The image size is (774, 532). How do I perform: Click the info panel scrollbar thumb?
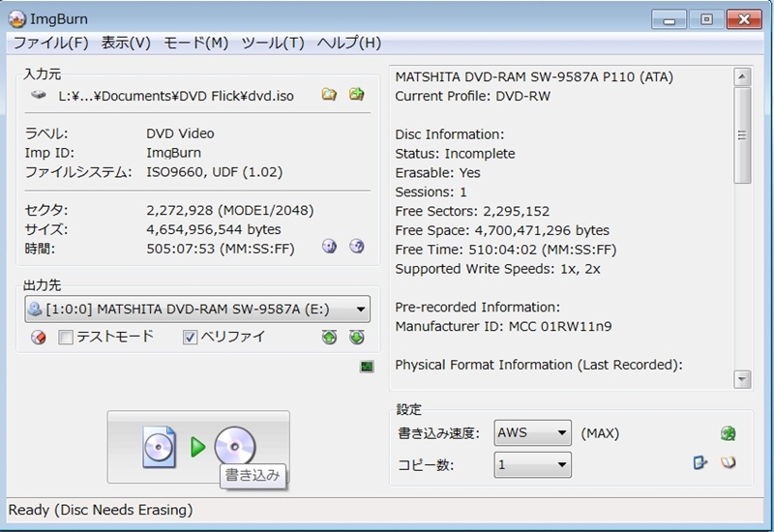(x=742, y=135)
